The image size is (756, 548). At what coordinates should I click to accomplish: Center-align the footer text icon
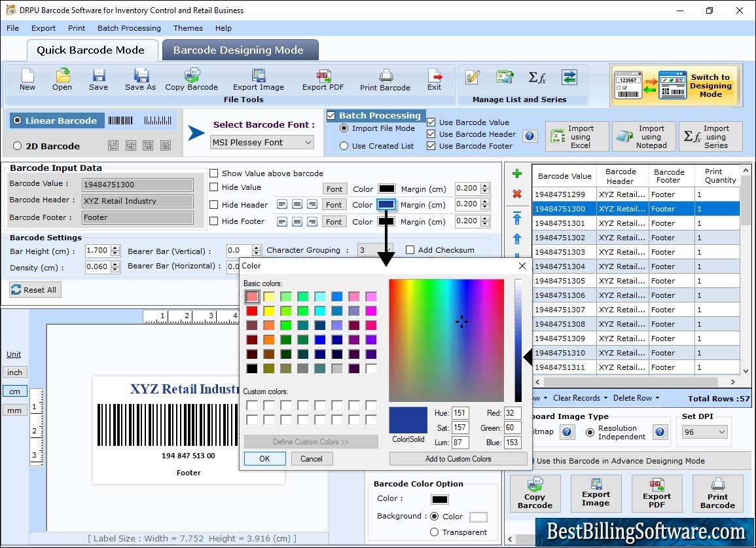point(297,222)
